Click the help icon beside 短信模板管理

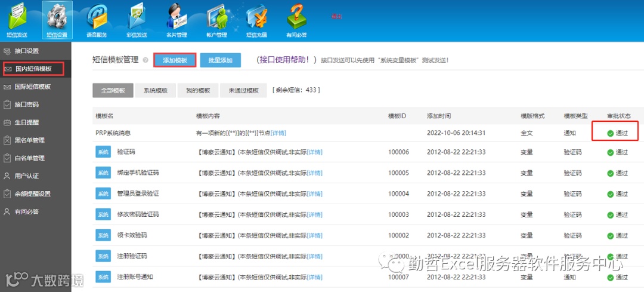coord(145,60)
